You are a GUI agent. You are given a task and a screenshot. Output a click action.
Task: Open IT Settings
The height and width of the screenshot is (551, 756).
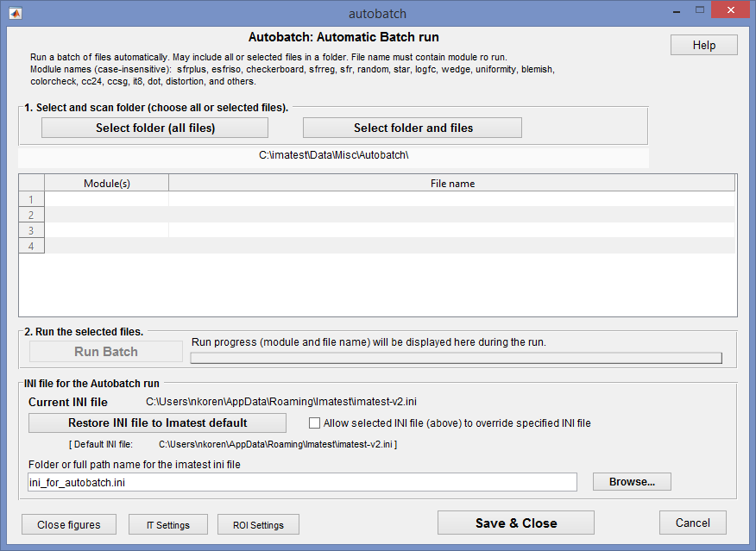pyautogui.click(x=168, y=524)
